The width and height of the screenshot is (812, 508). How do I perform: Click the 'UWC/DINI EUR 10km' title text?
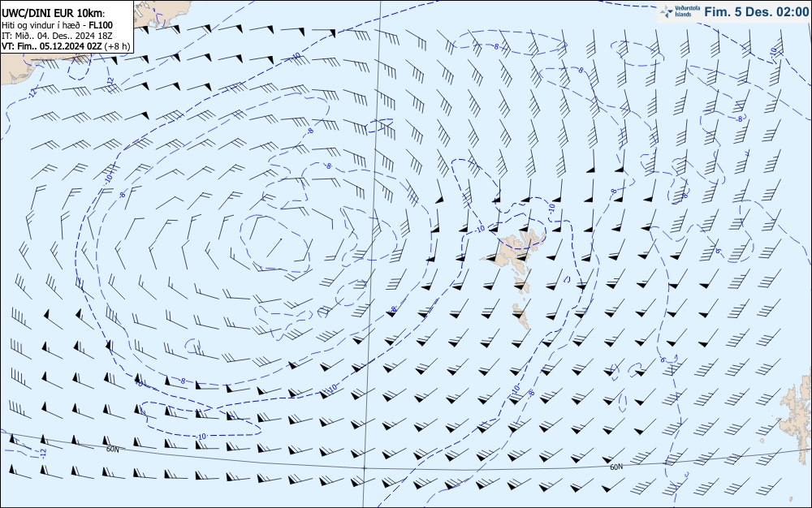coord(52,14)
